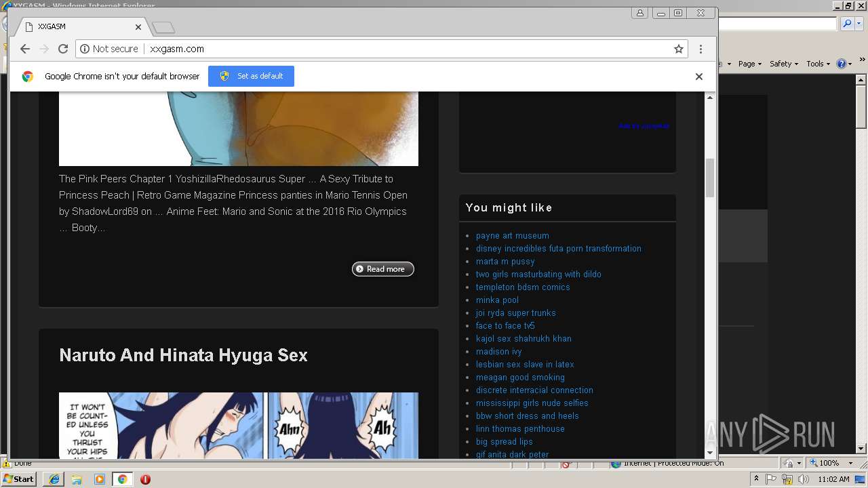Screen dimensions: 868x488
Task: Click the 11:02 AM clock
Action: pos(833,479)
